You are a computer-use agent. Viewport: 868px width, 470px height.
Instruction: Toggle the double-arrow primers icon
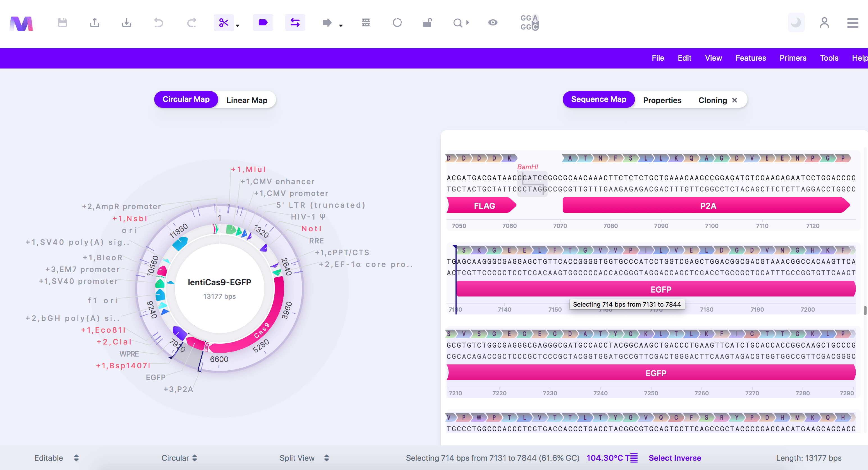tap(295, 22)
